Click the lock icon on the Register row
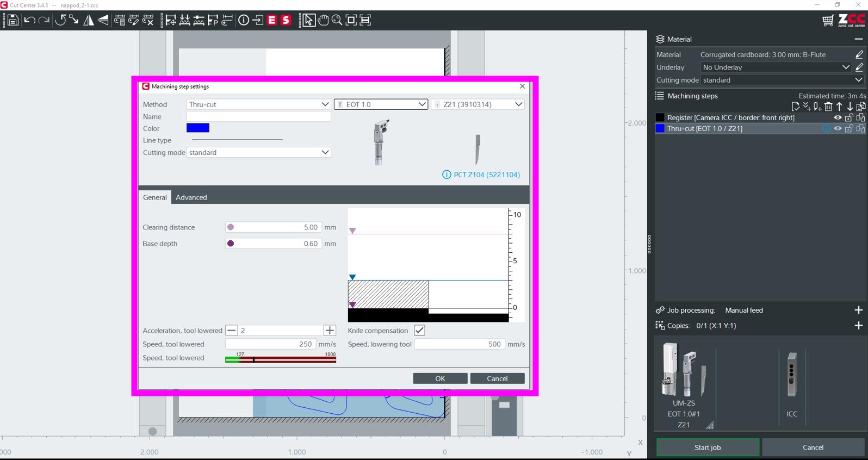Image resolution: width=868 pixels, height=460 pixels. [x=849, y=117]
